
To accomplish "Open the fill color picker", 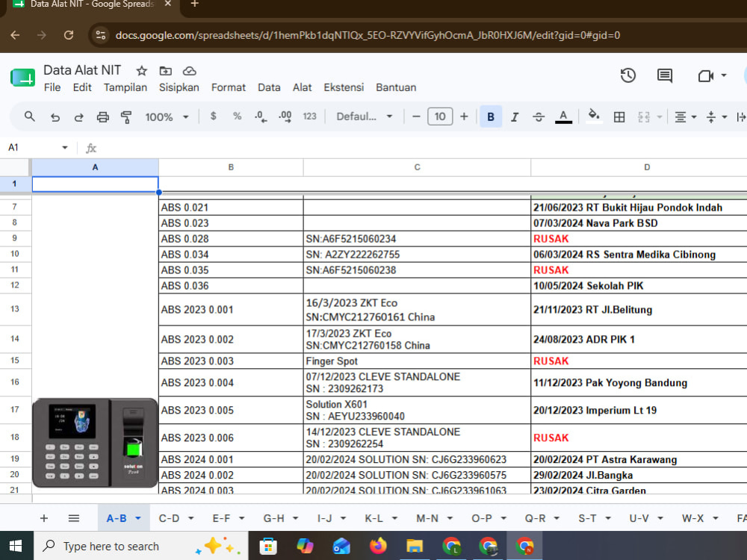I will click(x=593, y=116).
